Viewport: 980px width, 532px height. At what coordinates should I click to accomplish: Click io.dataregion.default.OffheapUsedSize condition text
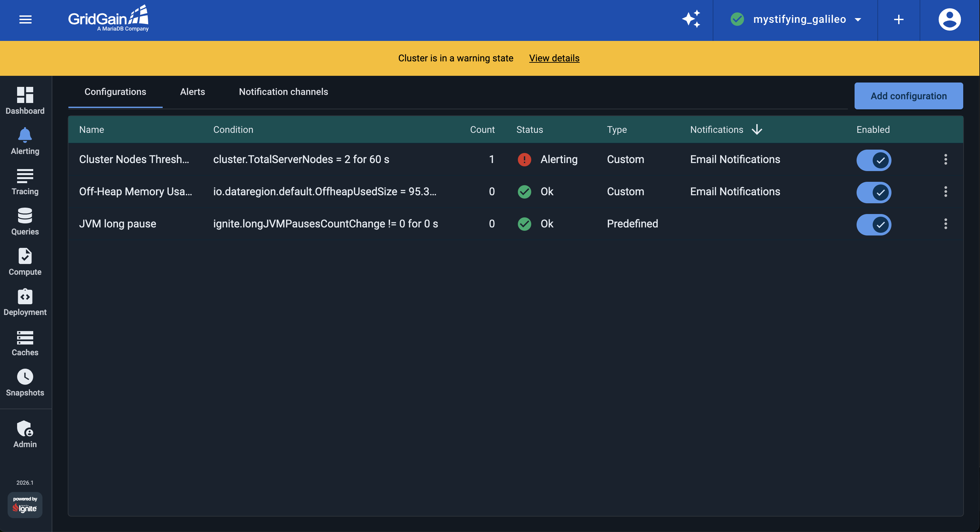click(x=325, y=192)
